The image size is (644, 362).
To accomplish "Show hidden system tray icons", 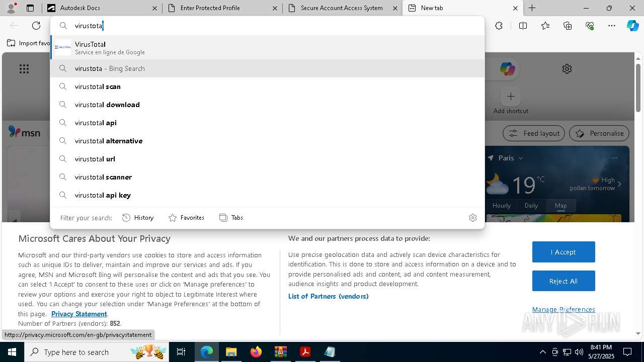I will 542,352.
